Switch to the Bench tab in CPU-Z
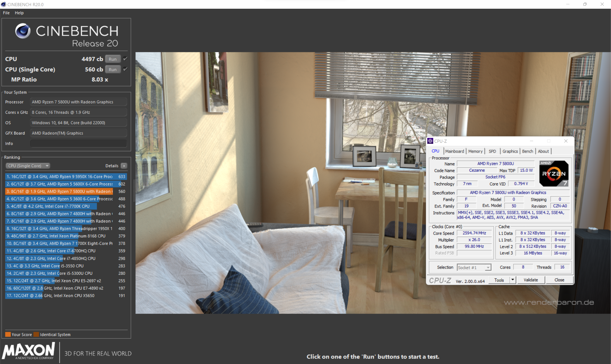This screenshot has height=364, width=611. [527, 151]
